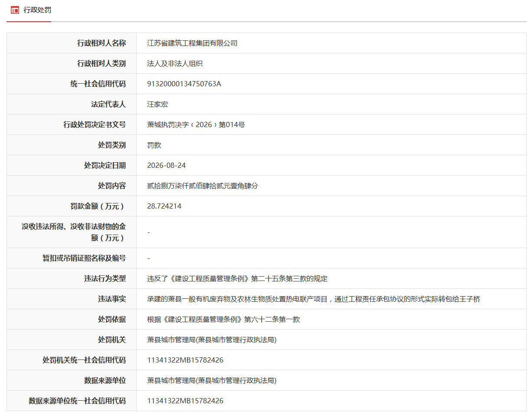Click the label 法定代表人
532x415 pixels.
coord(108,104)
